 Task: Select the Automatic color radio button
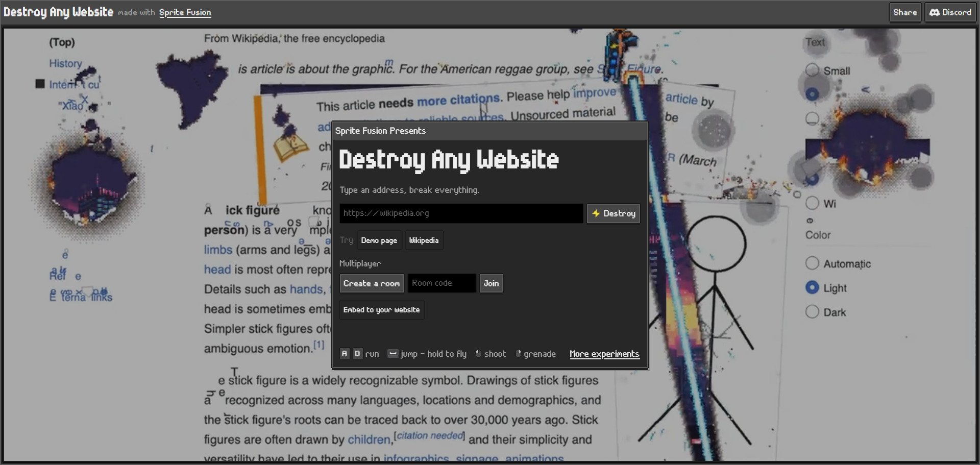click(x=812, y=263)
